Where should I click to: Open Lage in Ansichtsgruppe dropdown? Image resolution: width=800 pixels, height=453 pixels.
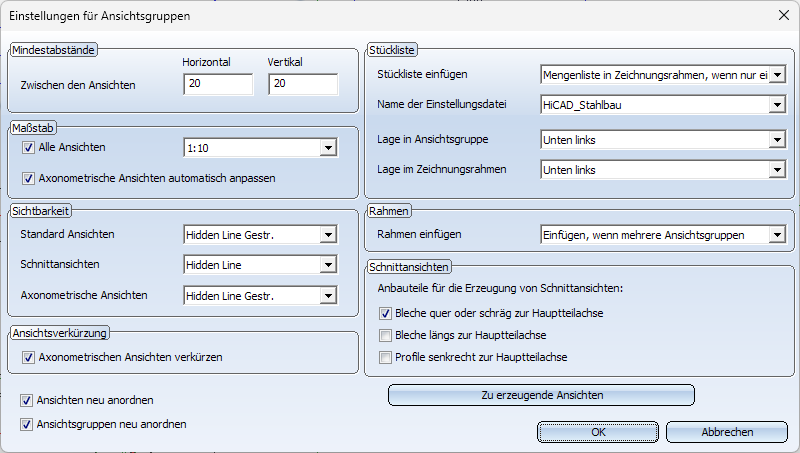(x=777, y=140)
